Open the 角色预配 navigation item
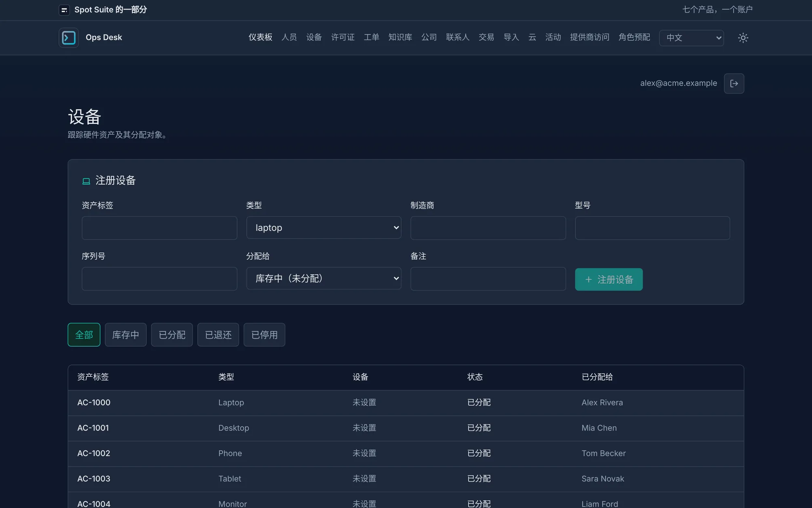Image resolution: width=812 pixels, height=508 pixels. 634,37
